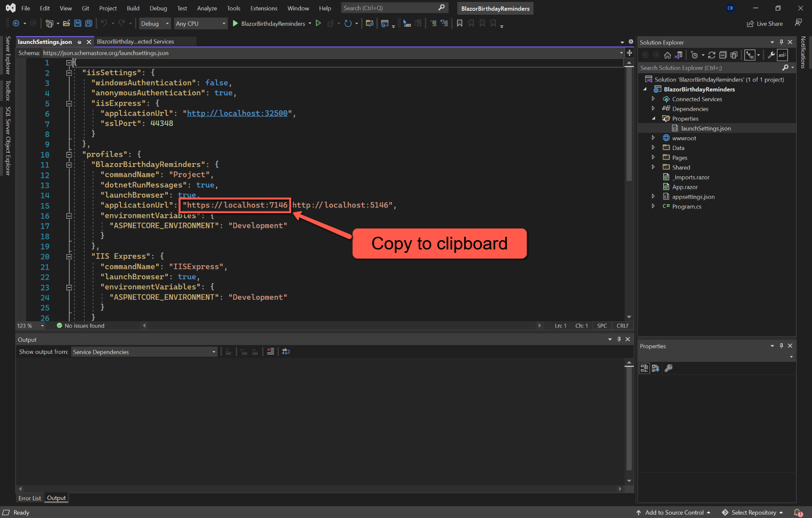Start debugging with the green run arrow
The image size is (812, 518).
pyautogui.click(x=235, y=23)
